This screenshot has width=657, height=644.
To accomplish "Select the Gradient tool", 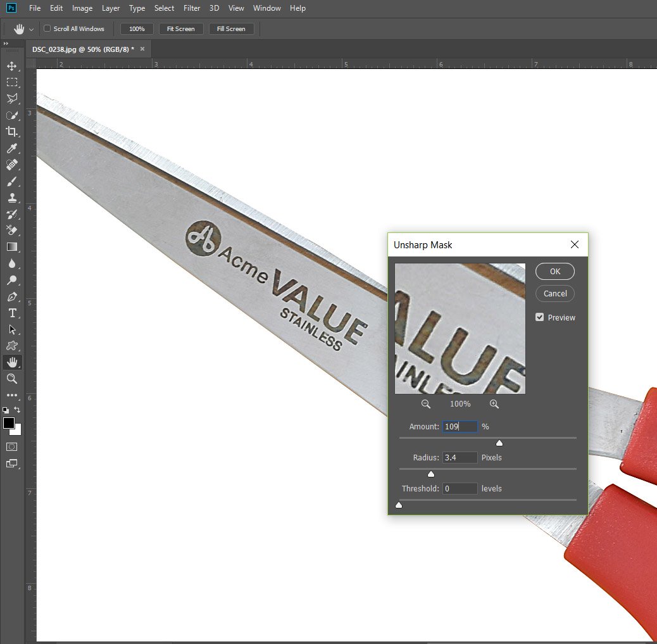I will coord(12,247).
